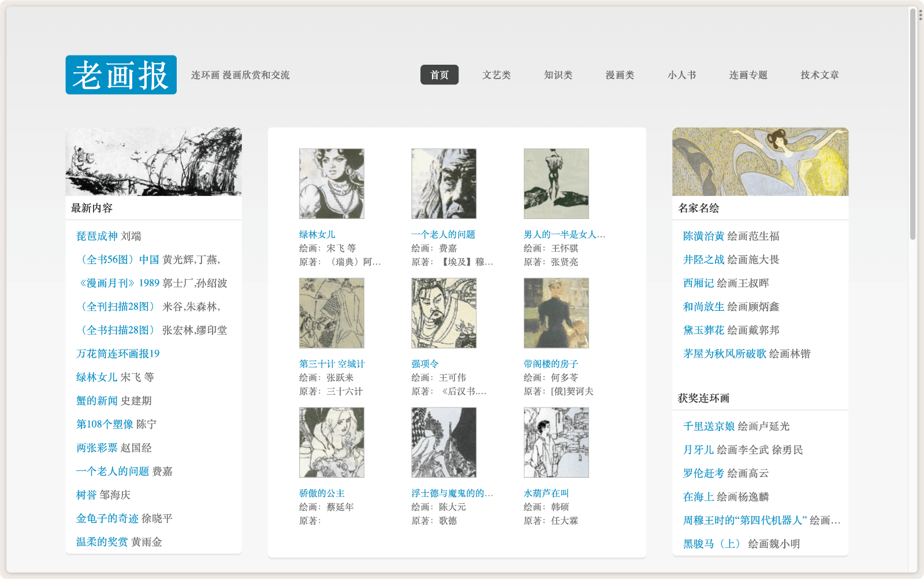
Task: Go to the 首页 navigation tab
Action: coord(439,75)
